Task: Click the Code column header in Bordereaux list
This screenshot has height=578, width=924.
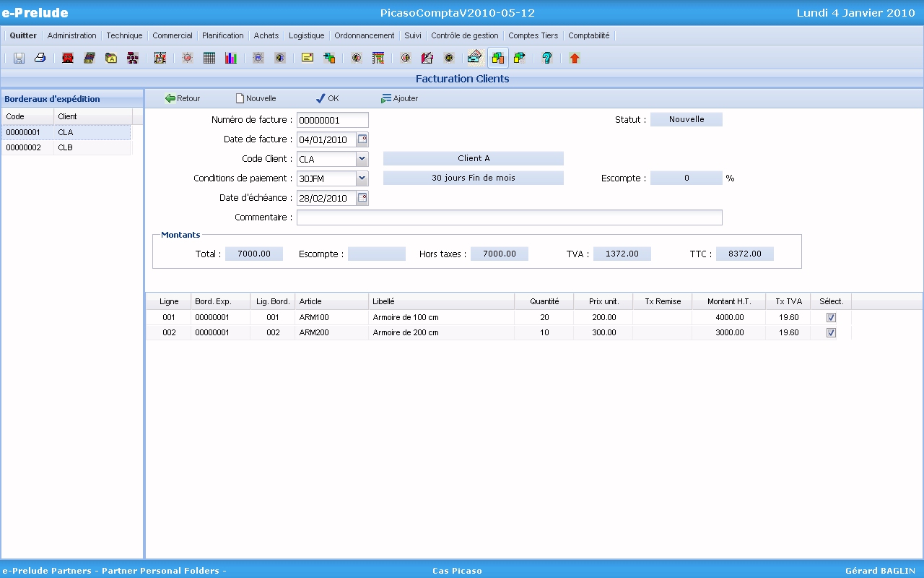Action: [27, 116]
